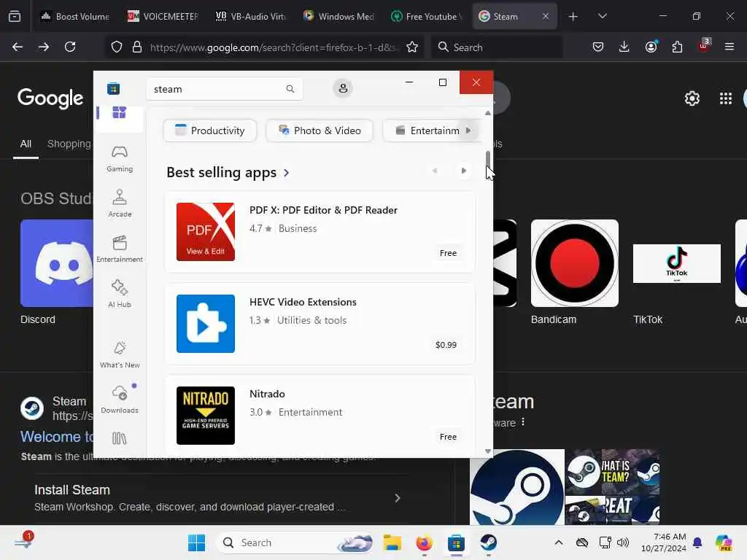The image size is (747, 560).
Task: Open TikTok result thumbnail in Google
Action: pos(676,263)
